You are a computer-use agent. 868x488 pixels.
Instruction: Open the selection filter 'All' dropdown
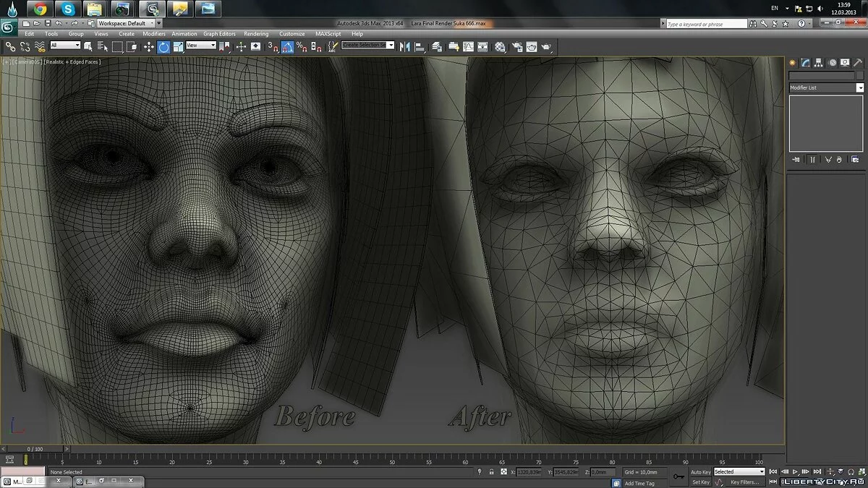[65, 46]
